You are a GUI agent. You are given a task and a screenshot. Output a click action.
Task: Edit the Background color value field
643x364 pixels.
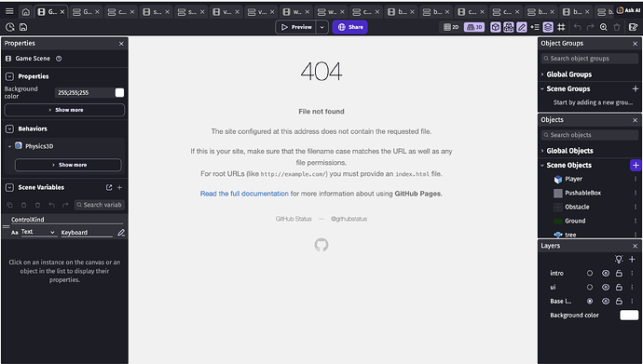coord(84,93)
